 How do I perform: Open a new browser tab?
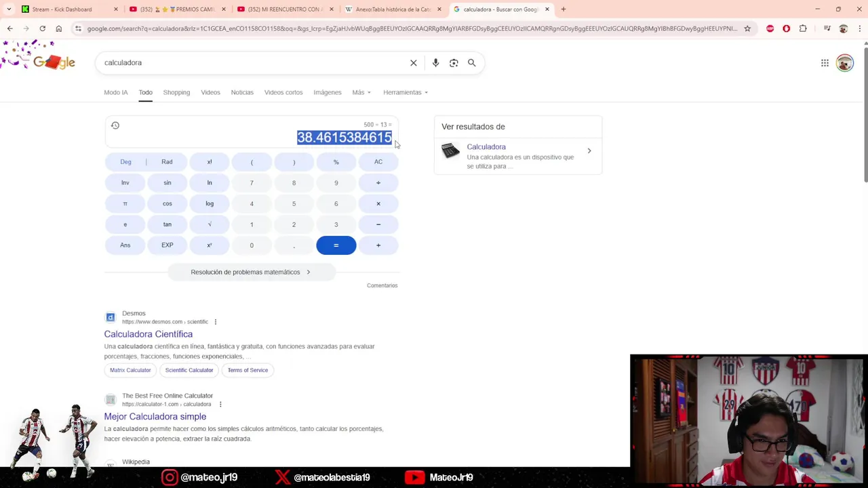[563, 9]
